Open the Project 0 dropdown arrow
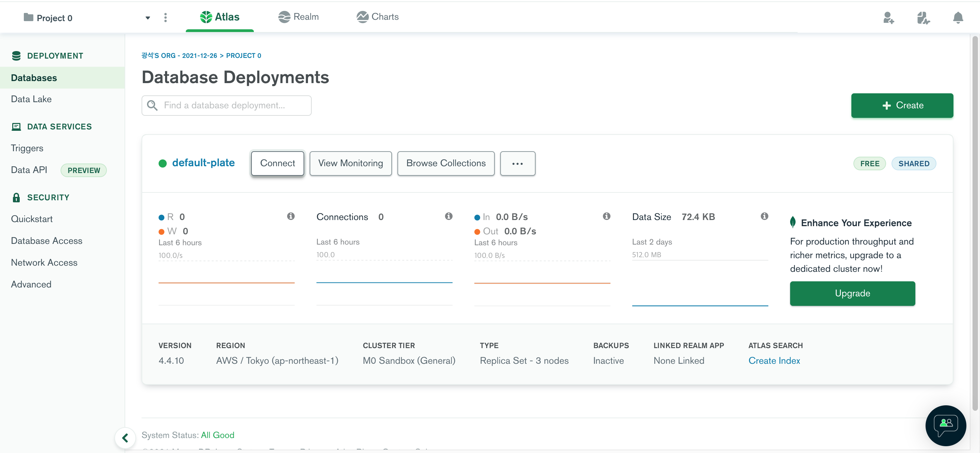This screenshot has width=980, height=453. 148,18
